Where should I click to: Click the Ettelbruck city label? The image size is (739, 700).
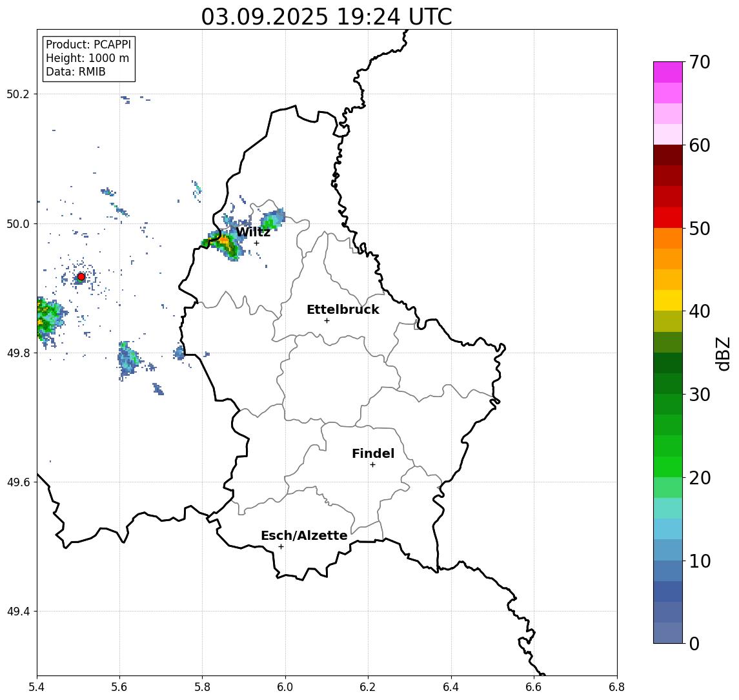[343, 309]
